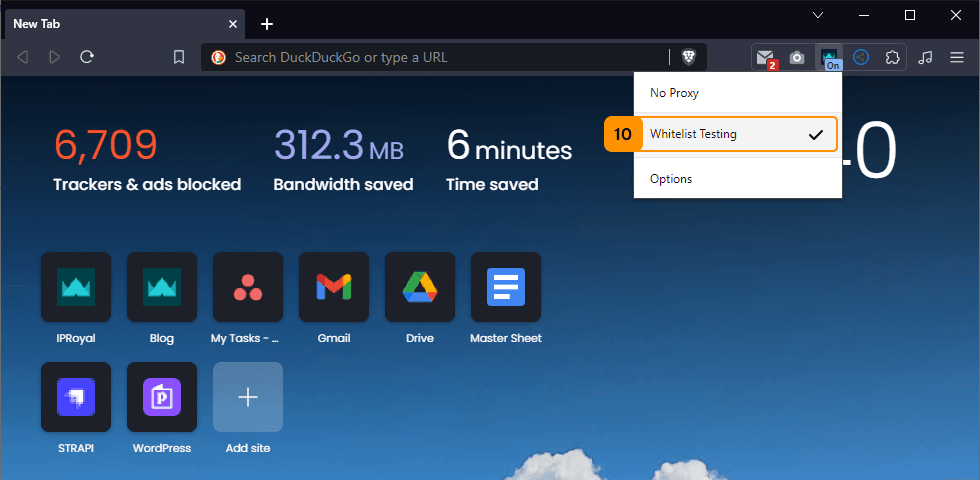The width and height of the screenshot is (980, 480).
Task: Click the DuckDuckGo icon in address bar
Action: tap(218, 58)
